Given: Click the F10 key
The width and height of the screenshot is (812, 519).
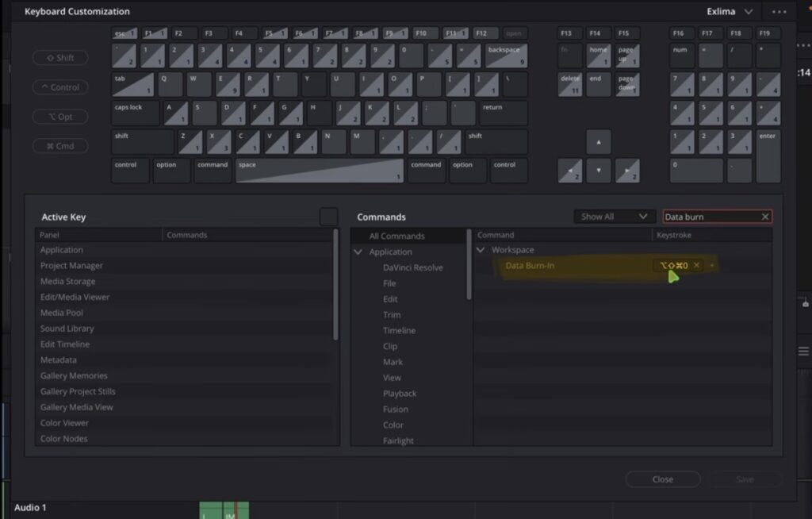Looking at the screenshot, I should (x=426, y=33).
